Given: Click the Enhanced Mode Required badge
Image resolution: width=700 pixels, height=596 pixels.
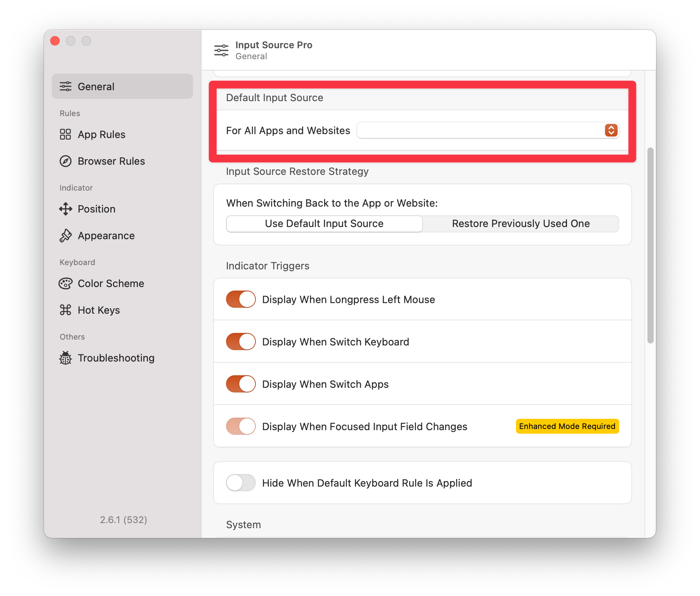Looking at the screenshot, I should pyautogui.click(x=567, y=427).
